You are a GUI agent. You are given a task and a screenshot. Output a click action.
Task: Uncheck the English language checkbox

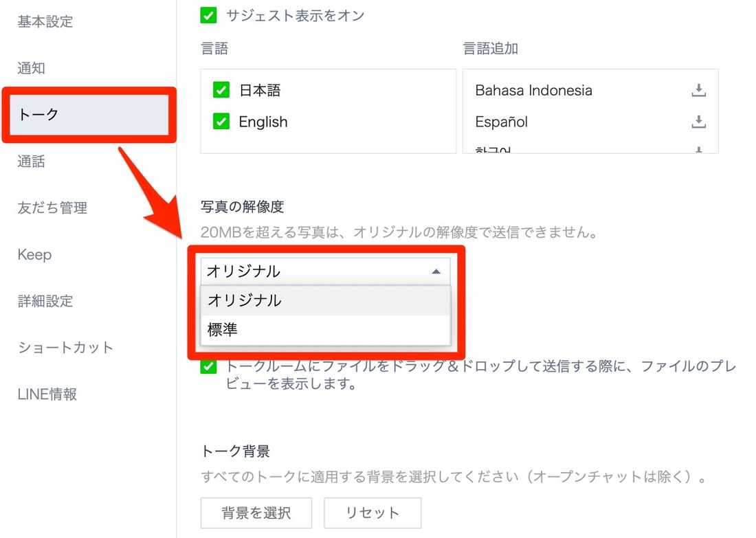(221, 122)
